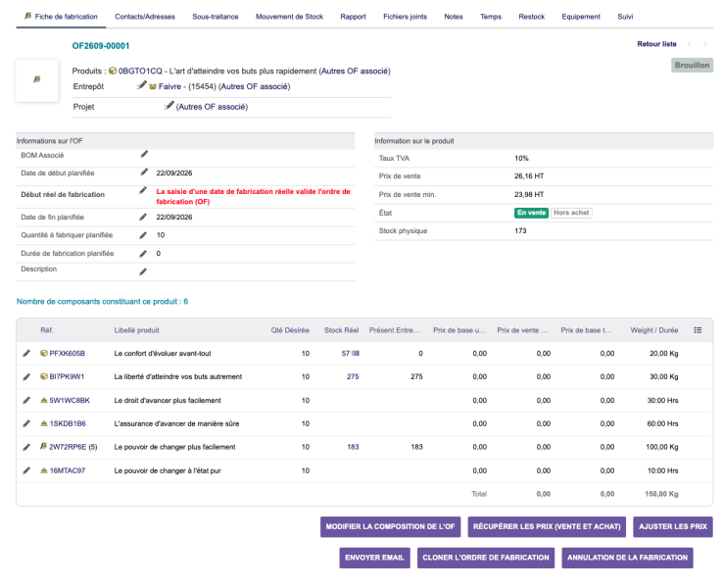The width and height of the screenshot is (723, 588).
Task: Click the next record arrow near Retour liste
Action: [x=704, y=44]
